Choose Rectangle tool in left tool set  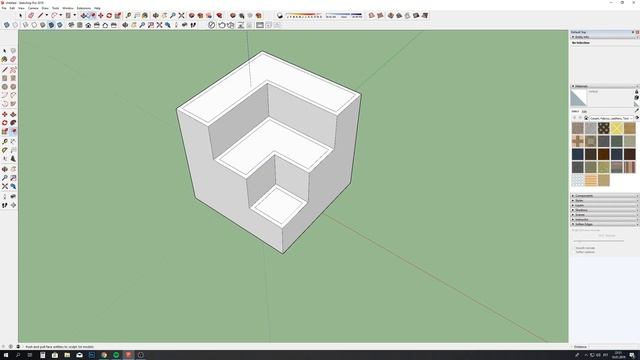pyautogui.click(x=4, y=78)
